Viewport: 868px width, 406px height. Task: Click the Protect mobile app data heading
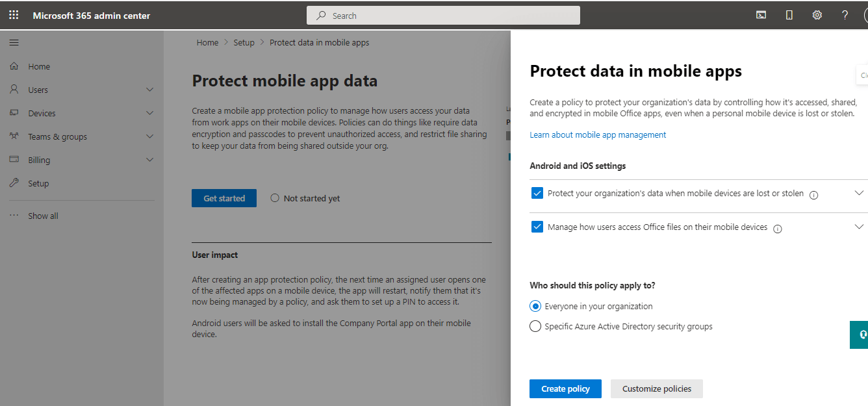[285, 81]
